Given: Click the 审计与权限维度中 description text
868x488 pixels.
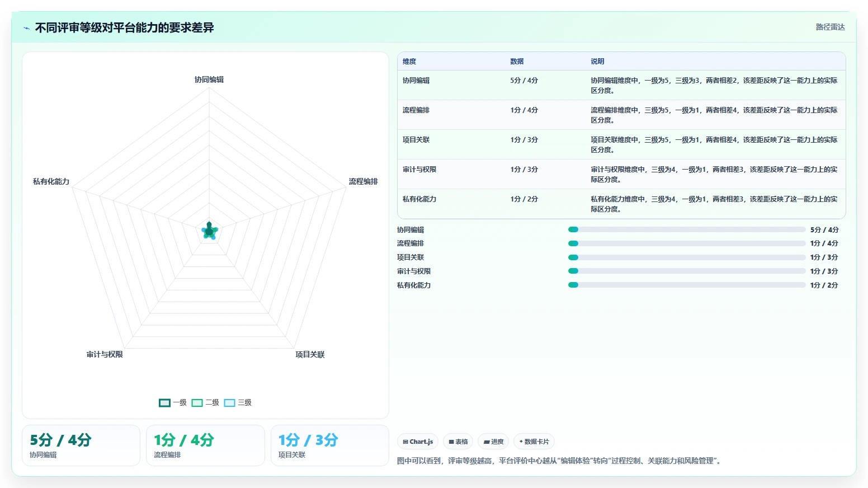Looking at the screenshot, I should 714,174.
